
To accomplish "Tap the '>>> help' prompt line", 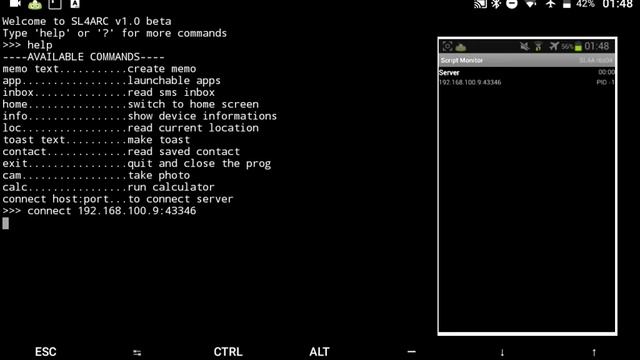I will tap(27, 45).
